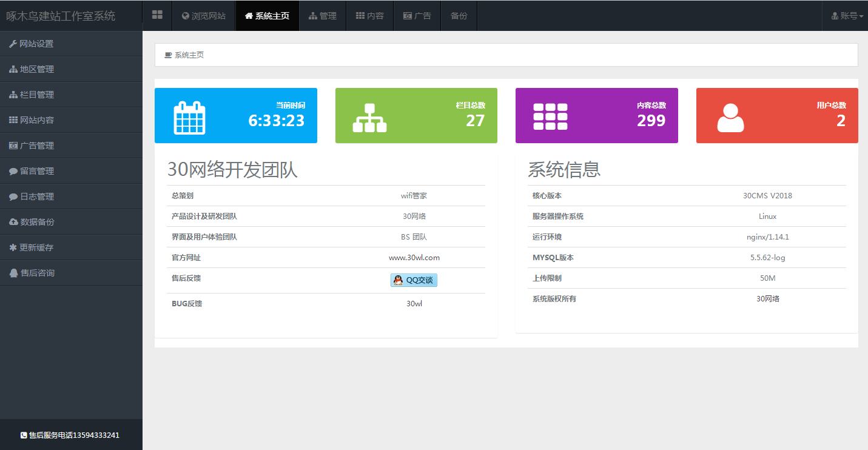
Task: Open 栏目管理 from the sidebar
Action: [x=36, y=95]
